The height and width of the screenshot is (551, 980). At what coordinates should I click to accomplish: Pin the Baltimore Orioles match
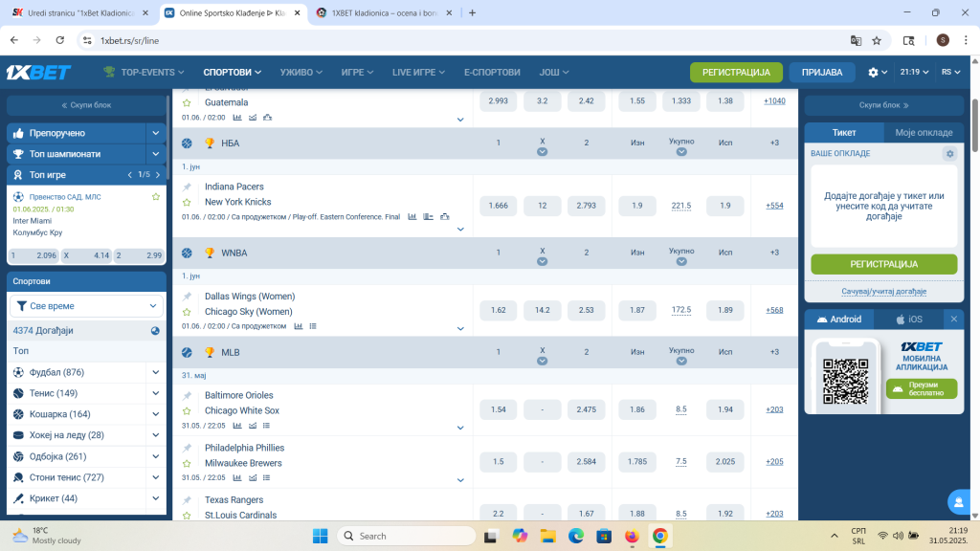187,395
